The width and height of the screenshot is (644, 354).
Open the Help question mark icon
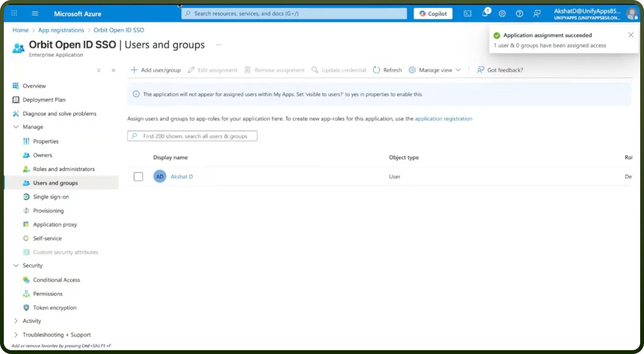point(519,14)
